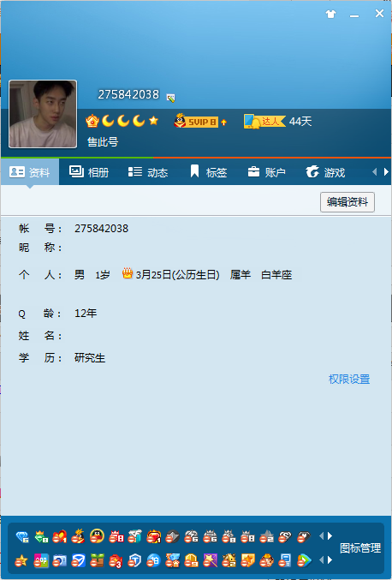This screenshot has width=392, height=580.
Task: Show previous tabs with the left arrow
Action: pos(375,172)
